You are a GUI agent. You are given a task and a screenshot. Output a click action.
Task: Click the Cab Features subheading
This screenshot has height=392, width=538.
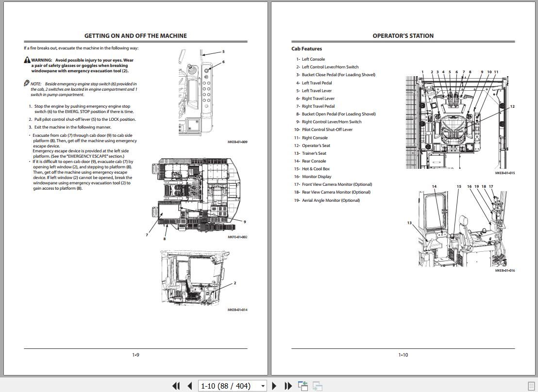pyautogui.click(x=307, y=49)
